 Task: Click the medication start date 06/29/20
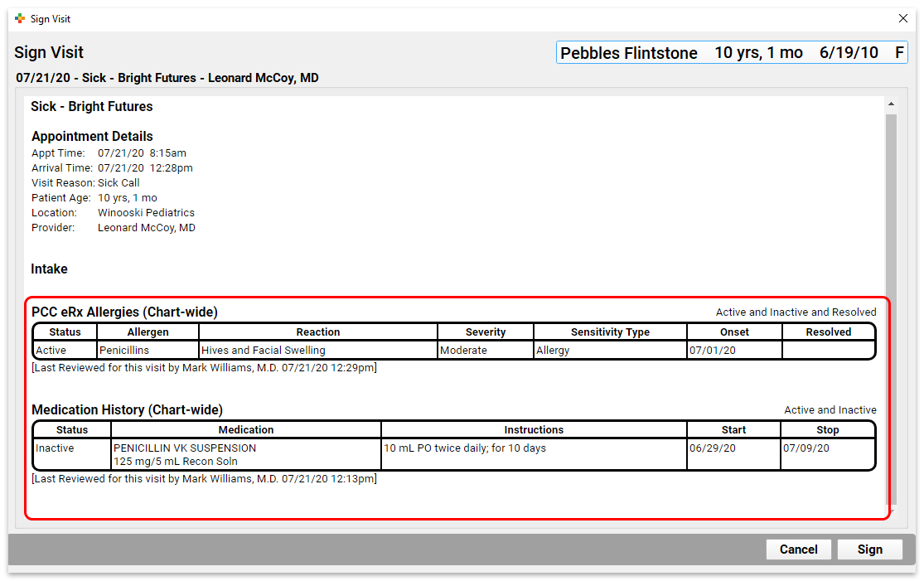pos(733,454)
